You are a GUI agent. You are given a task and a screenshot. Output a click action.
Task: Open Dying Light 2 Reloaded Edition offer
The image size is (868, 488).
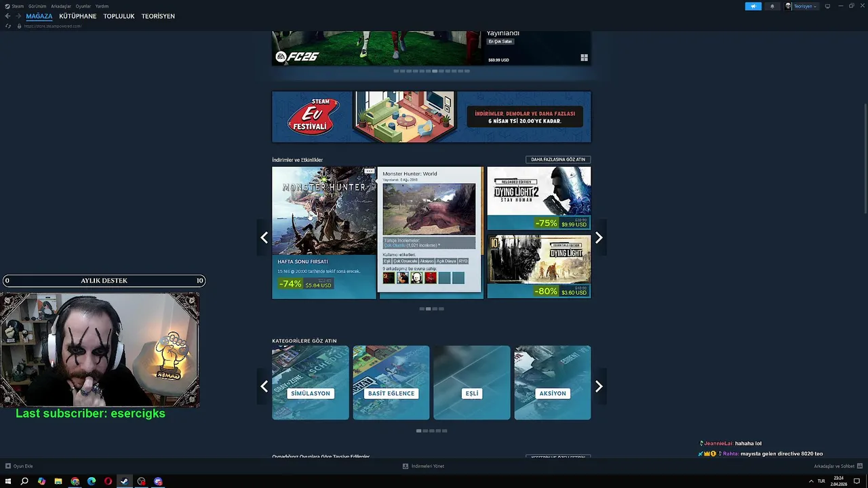539,199
